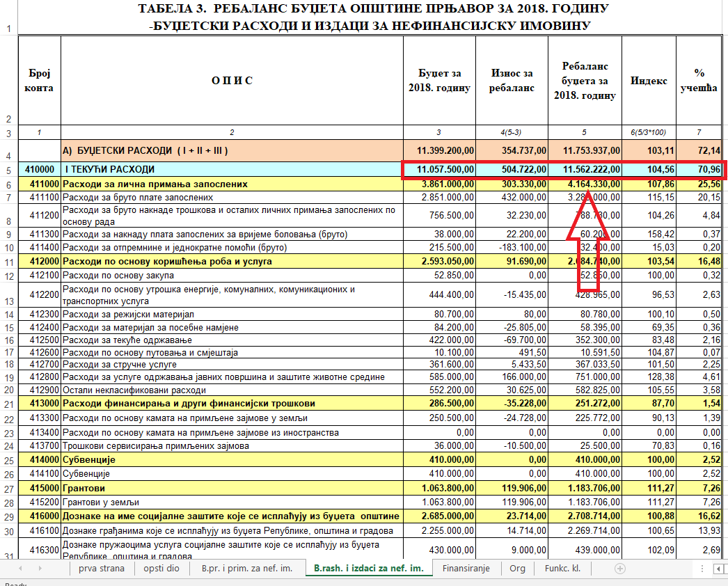728x586 pixels.
Task: Select the 'B.rash. i izdaci za nef. im.' tab
Action: 369,569
